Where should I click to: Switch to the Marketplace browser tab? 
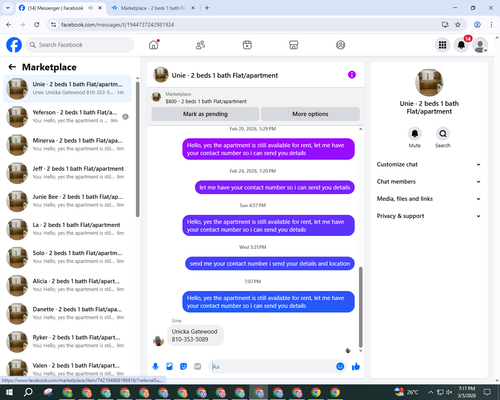click(153, 8)
